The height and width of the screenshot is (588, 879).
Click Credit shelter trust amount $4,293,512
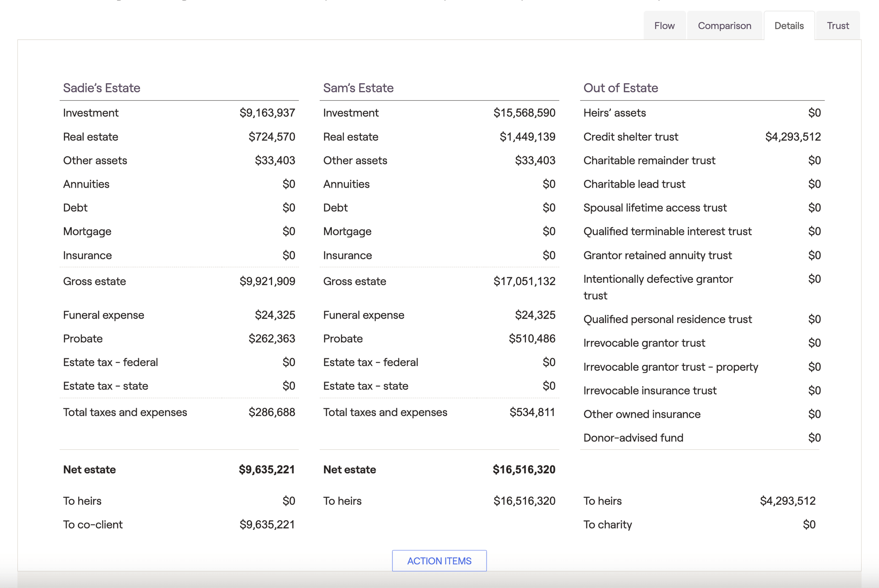[793, 136]
